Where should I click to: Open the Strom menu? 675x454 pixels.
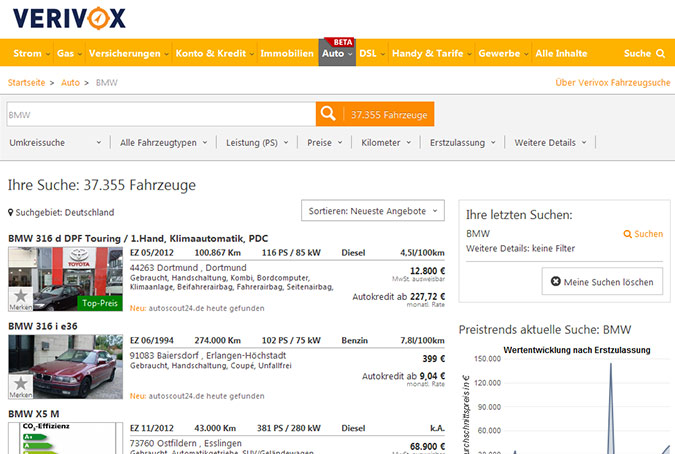tap(31, 53)
